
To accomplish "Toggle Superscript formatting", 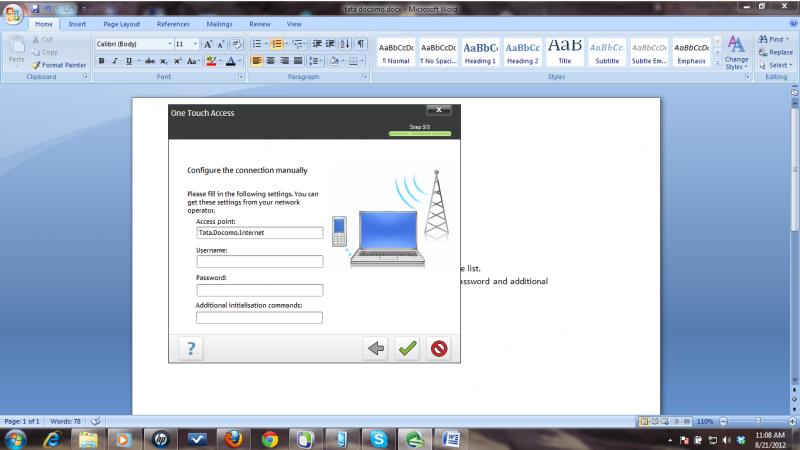I will pos(178,61).
